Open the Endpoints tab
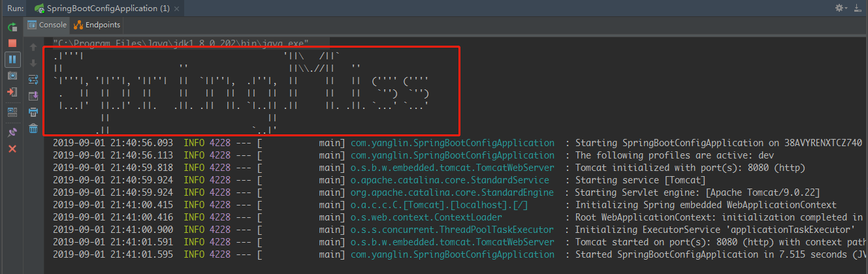This screenshot has width=868, height=274. [x=97, y=25]
